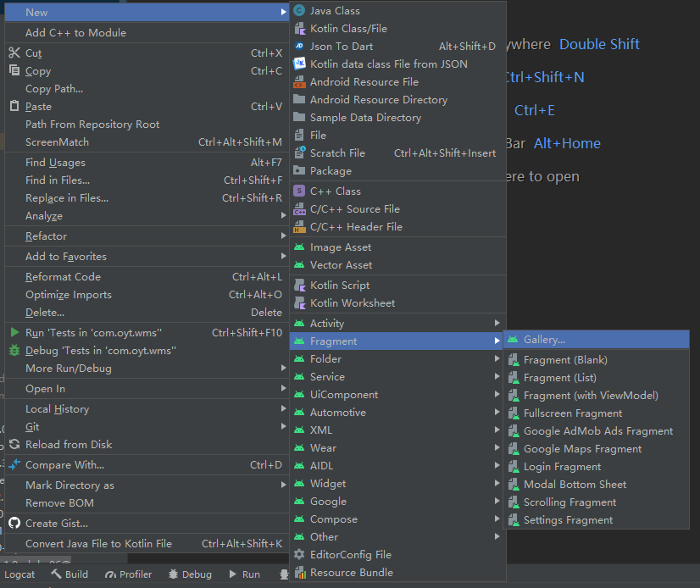Viewport: 700px width, 588px height.
Task: Click the C++ Class icon
Action: click(299, 191)
